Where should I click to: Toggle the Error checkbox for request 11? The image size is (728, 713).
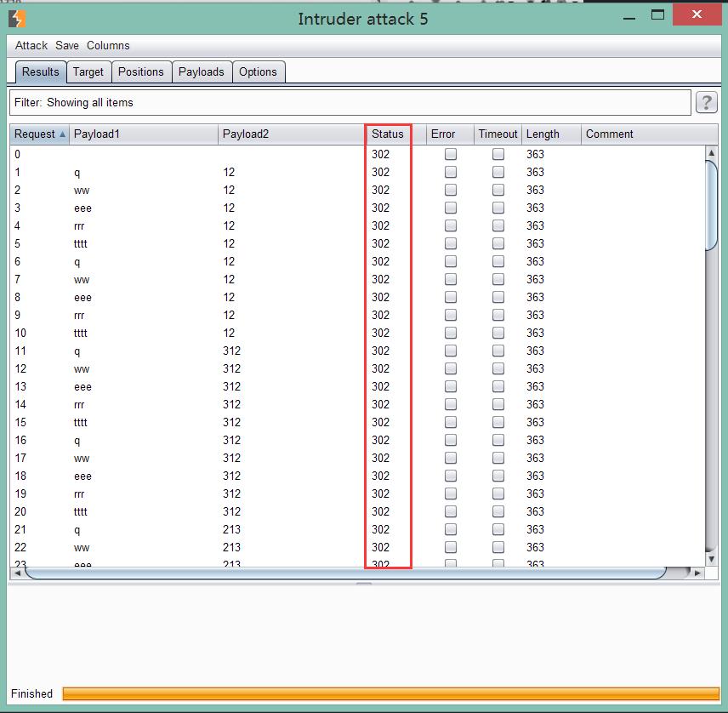tap(450, 351)
